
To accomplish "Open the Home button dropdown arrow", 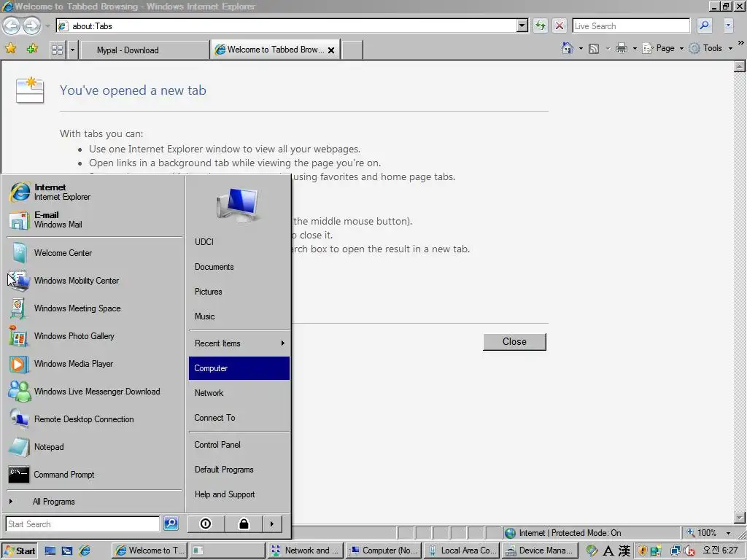I will [x=581, y=49].
